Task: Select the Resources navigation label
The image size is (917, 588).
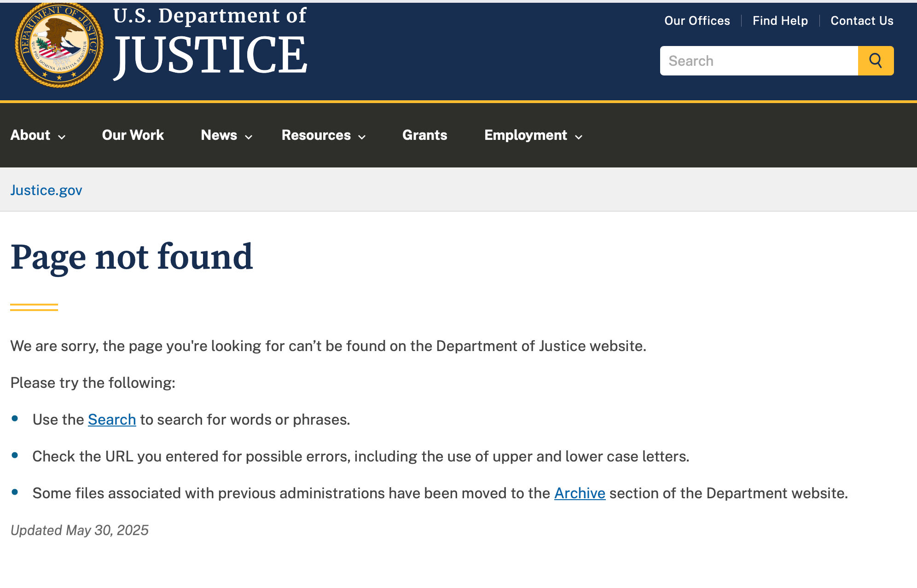Action: (x=316, y=135)
